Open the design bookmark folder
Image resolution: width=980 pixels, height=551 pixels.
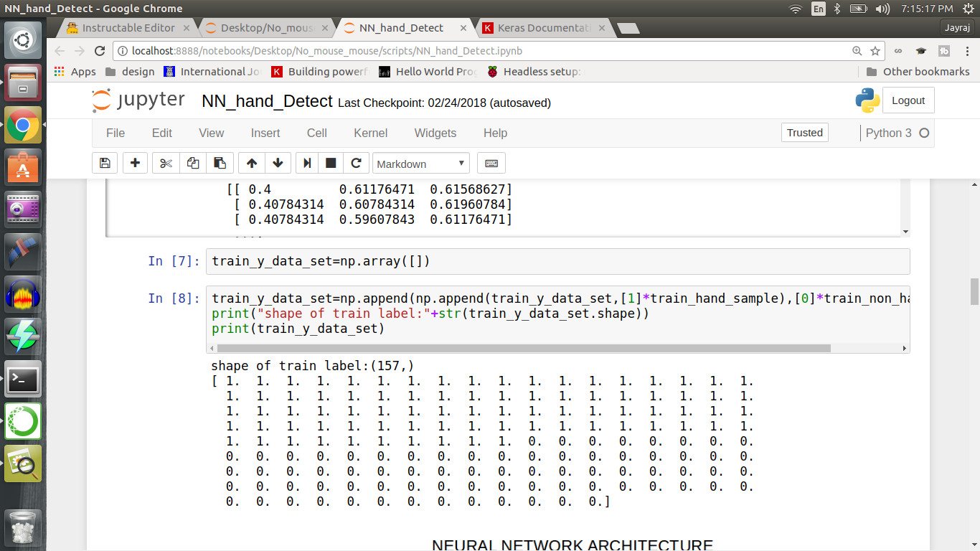pos(130,72)
